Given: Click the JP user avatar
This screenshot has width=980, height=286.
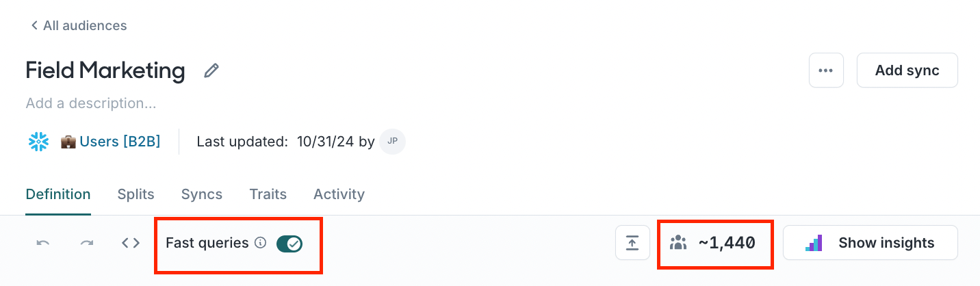Looking at the screenshot, I should click(393, 142).
